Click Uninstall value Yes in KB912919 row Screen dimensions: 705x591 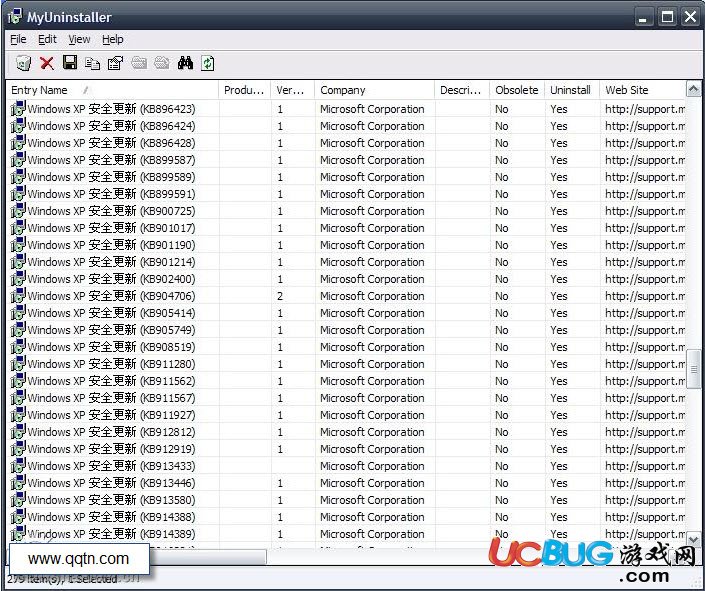pos(559,449)
